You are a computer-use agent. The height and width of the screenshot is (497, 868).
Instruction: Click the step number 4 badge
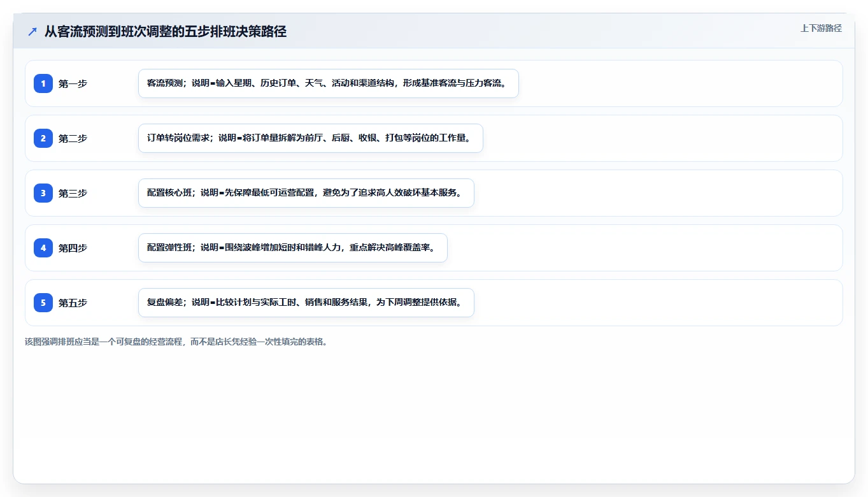point(43,248)
